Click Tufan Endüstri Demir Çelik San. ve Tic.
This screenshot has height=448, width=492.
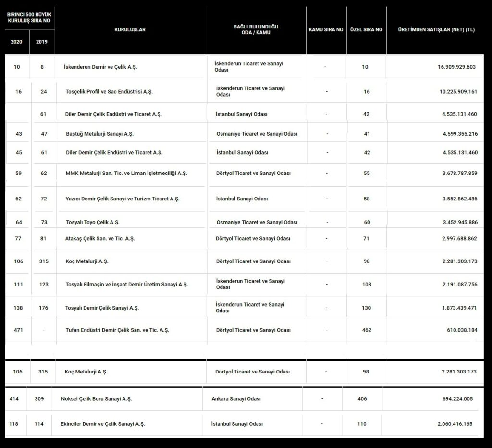[x=117, y=330]
